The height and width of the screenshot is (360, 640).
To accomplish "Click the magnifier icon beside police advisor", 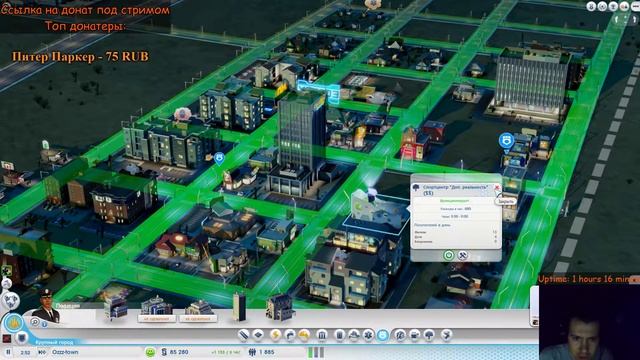I will point(35,322).
